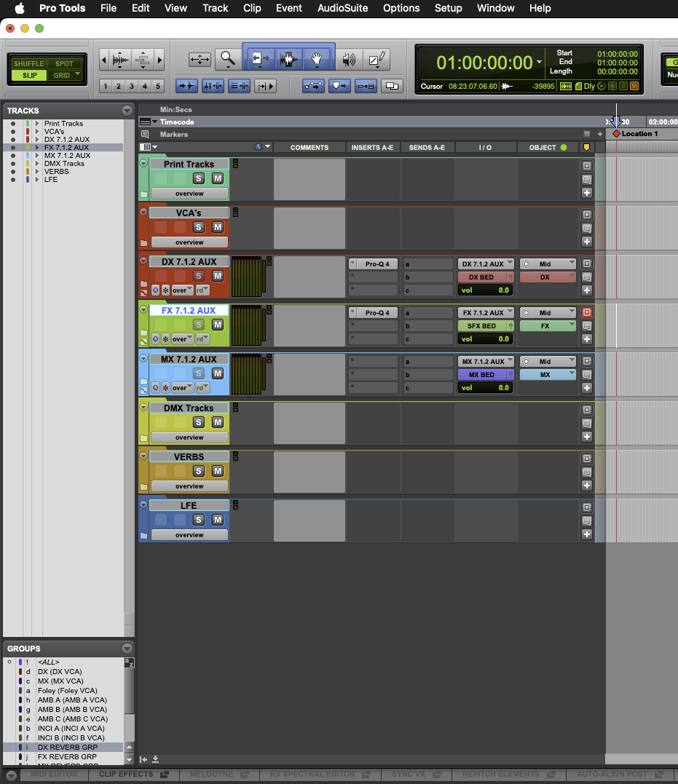Screen dimensions: 678x784
Task: Expand Print Tracks in the Tracks list
Action: [x=37, y=124]
